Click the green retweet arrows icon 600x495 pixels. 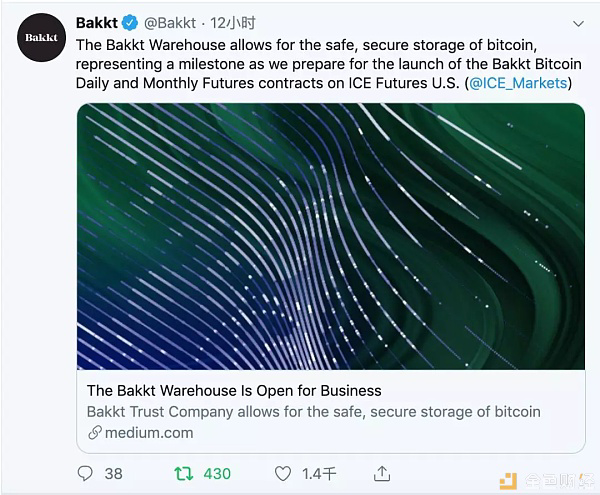coord(184,472)
